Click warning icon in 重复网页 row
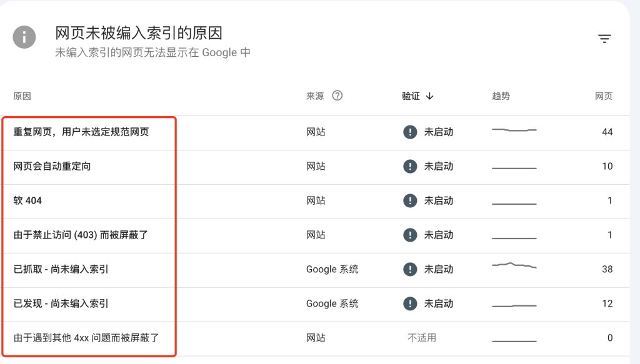This screenshot has width=640, height=364. (x=410, y=132)
